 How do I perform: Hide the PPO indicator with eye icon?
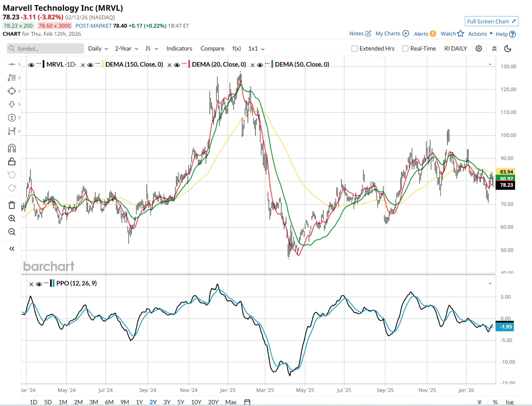click(39, 284)
